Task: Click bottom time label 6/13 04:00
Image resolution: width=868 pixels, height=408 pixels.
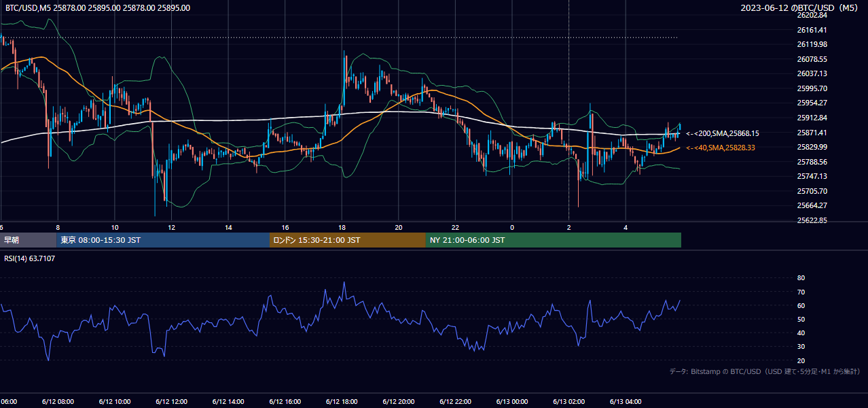Action: click(626, 401)
